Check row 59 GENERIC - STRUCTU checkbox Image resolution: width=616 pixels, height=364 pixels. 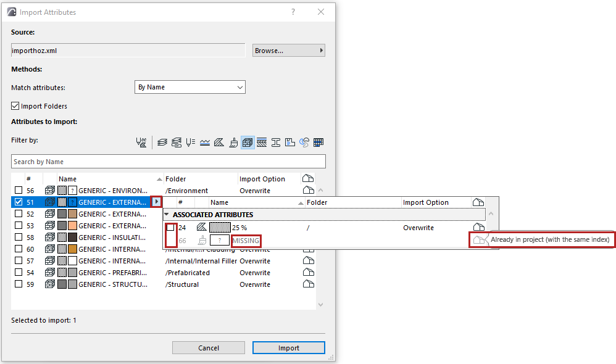pyautogui.click(x=19, y=284)
